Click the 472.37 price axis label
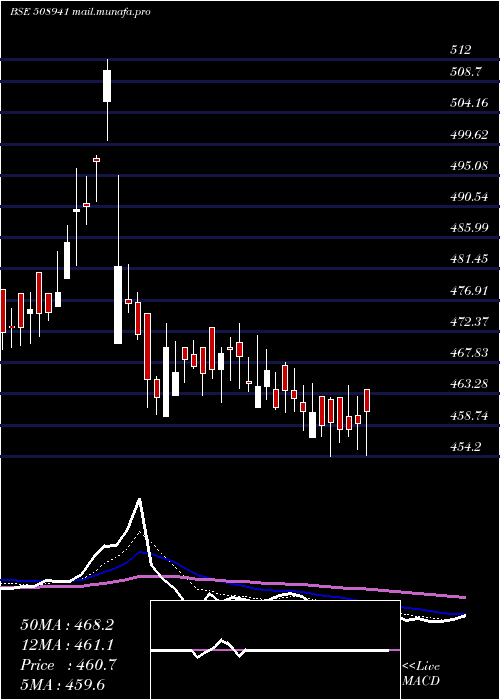 click(x=468, y=322)
